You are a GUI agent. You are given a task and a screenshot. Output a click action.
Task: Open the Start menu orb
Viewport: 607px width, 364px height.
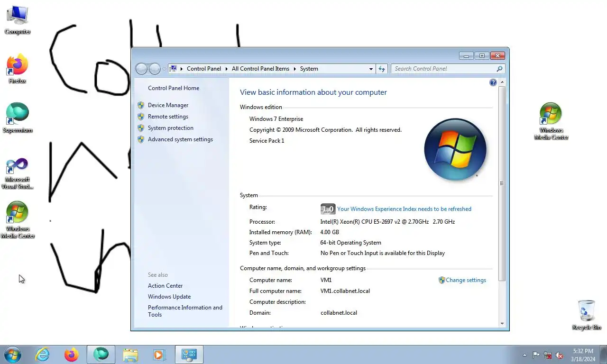(13, 355)
